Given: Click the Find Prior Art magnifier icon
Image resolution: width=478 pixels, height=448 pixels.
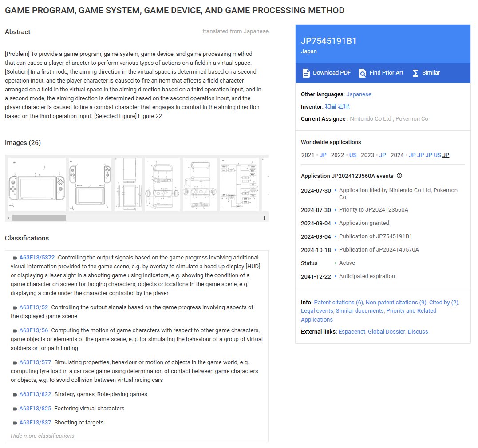Looking at the screenshot, I should tap(363, 73).
